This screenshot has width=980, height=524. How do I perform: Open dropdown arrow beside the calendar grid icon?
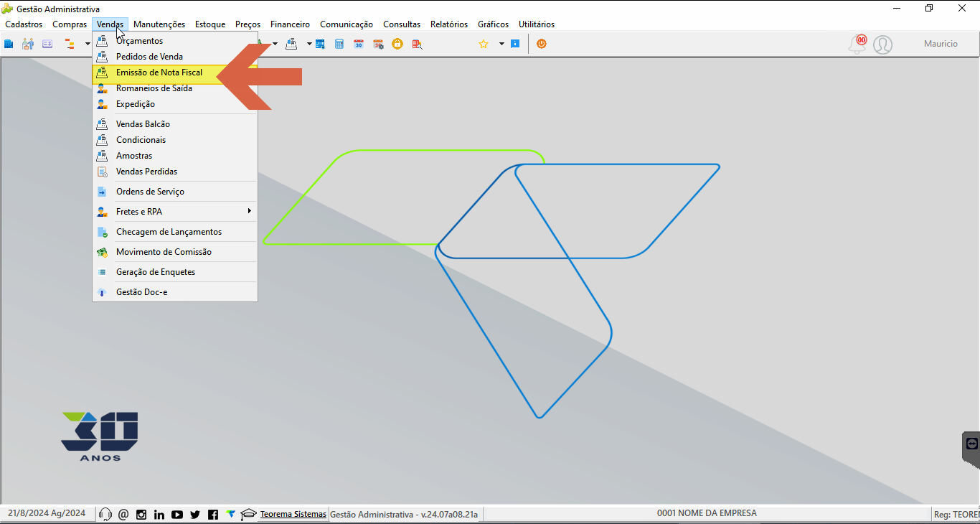coord(309,44)
